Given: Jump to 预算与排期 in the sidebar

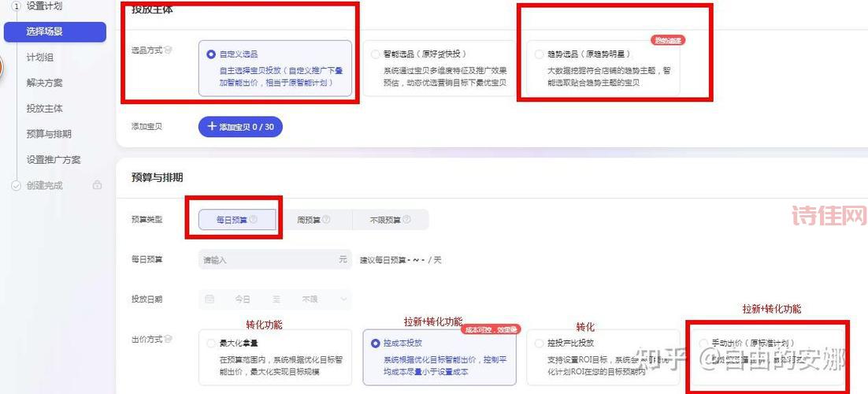Looking at the screenshot, I should coord(49,134).
